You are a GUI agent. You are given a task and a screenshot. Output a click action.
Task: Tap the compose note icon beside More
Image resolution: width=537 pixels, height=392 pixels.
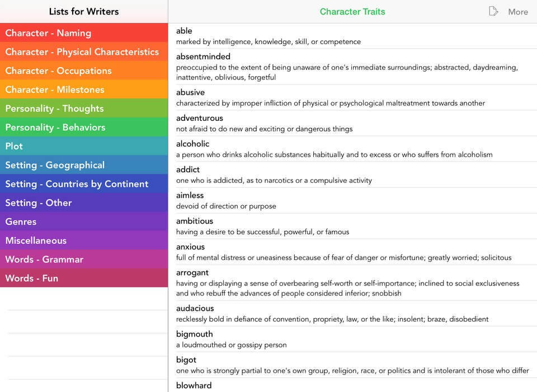coord(493,11)
